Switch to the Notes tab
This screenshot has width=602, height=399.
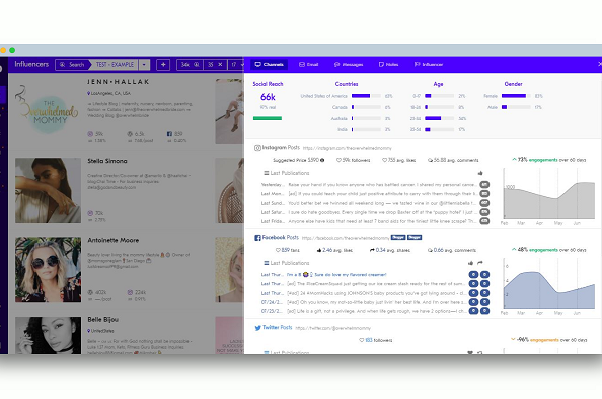pos(388,65)
